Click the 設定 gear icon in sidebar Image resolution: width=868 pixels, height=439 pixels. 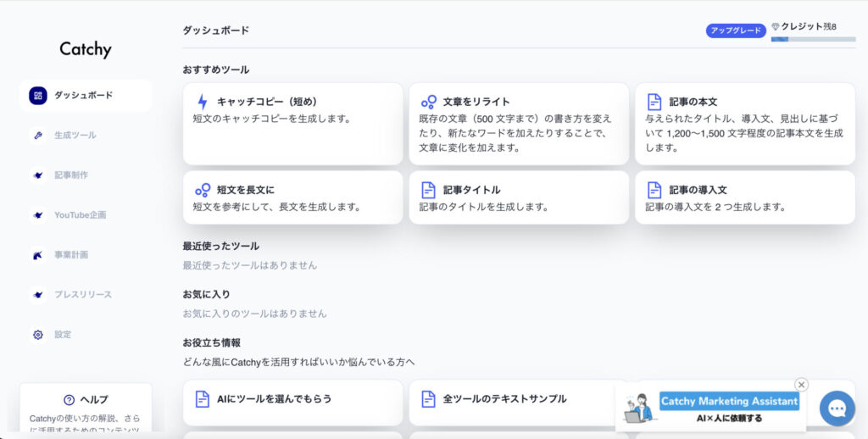pos(38,335)
